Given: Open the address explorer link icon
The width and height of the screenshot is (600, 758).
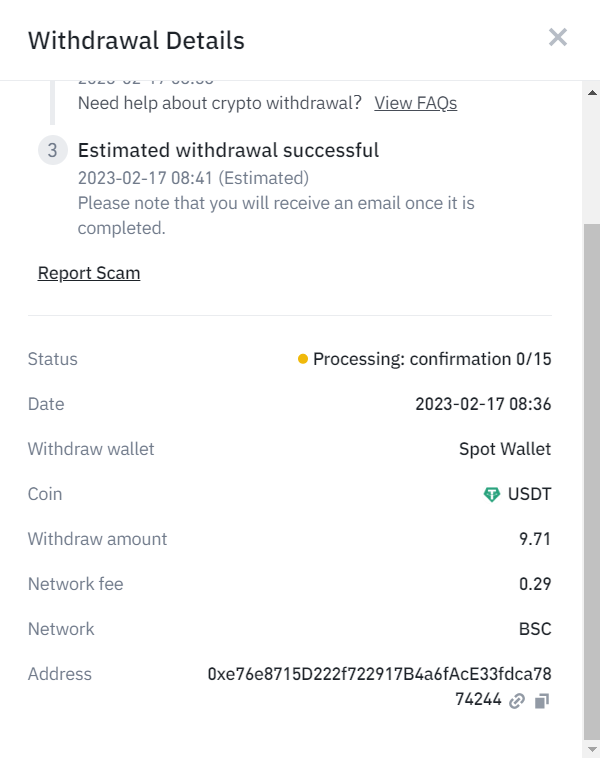Looking at the screenshot, I should (x=517, y=700).
